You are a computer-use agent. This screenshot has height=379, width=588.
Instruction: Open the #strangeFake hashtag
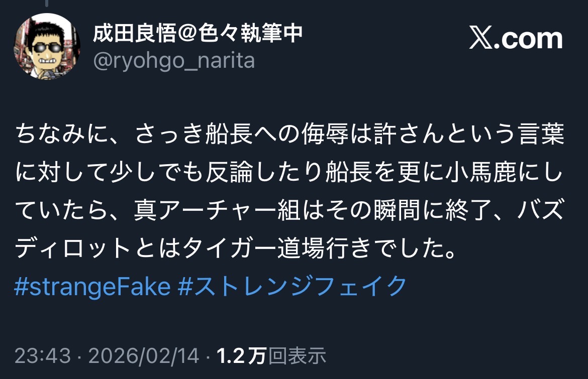(92, 287)
